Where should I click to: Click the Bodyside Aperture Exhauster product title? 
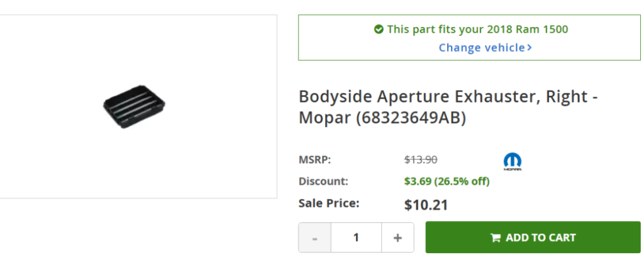[448, 107]
